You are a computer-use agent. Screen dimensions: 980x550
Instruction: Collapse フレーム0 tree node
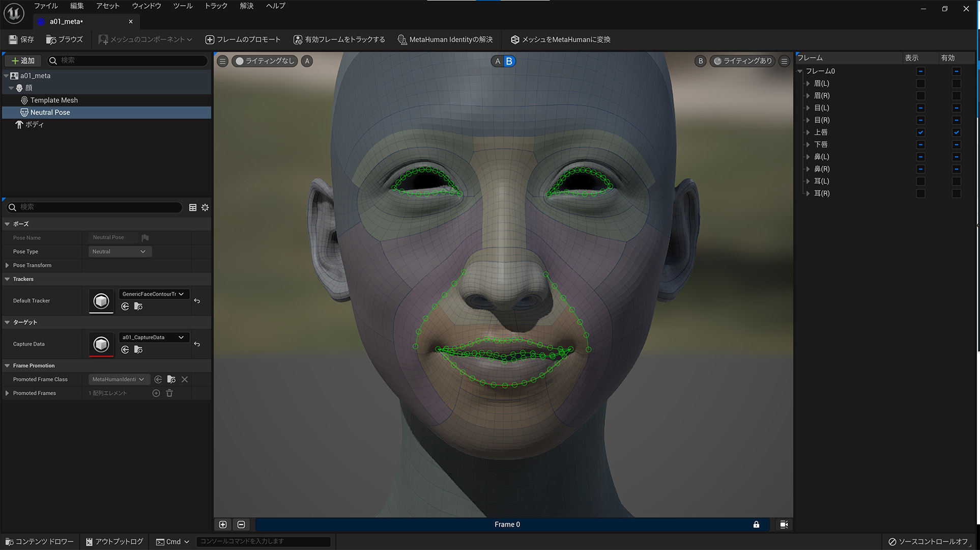click(x=800, y=71)
